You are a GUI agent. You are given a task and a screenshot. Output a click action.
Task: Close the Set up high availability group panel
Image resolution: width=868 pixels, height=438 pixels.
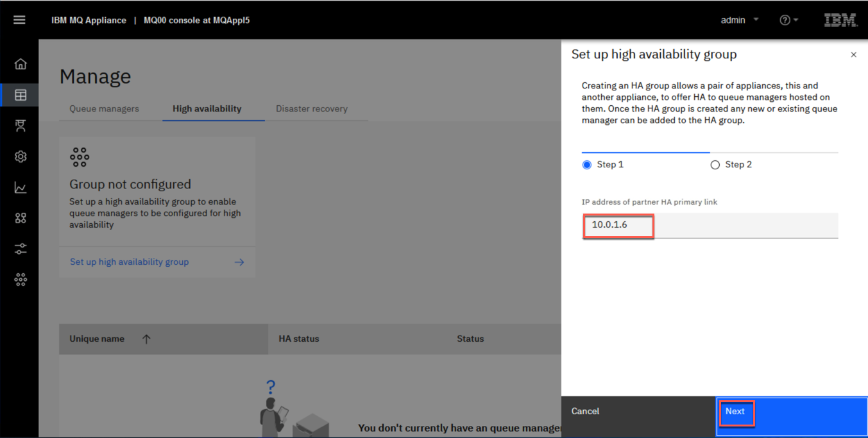coord(853,55)
